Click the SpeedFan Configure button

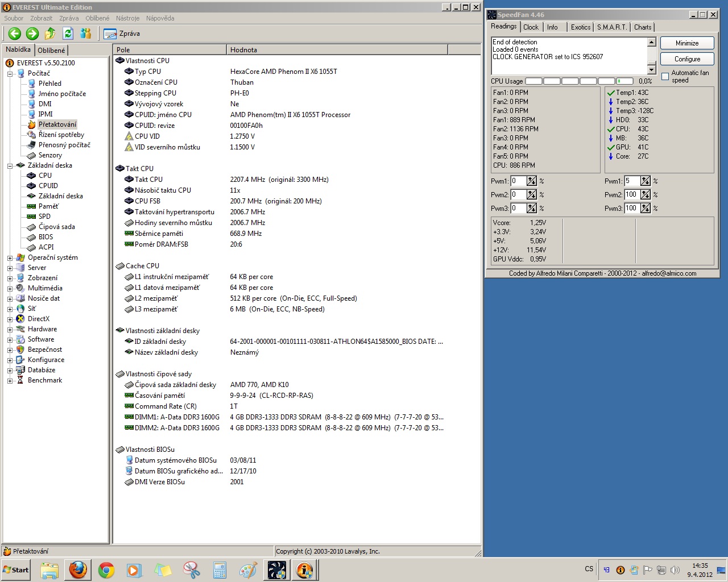pyautogui.click(x=687, y=59)
